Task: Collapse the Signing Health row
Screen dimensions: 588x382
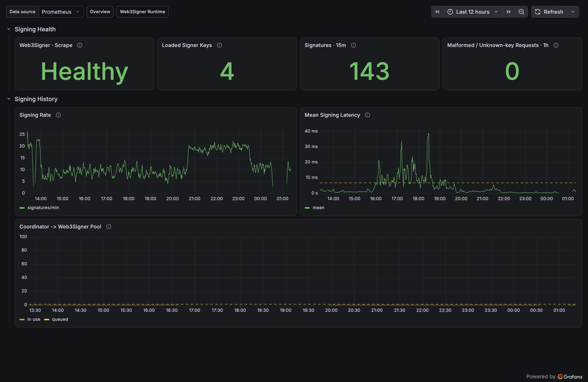Action: point(9,29)
